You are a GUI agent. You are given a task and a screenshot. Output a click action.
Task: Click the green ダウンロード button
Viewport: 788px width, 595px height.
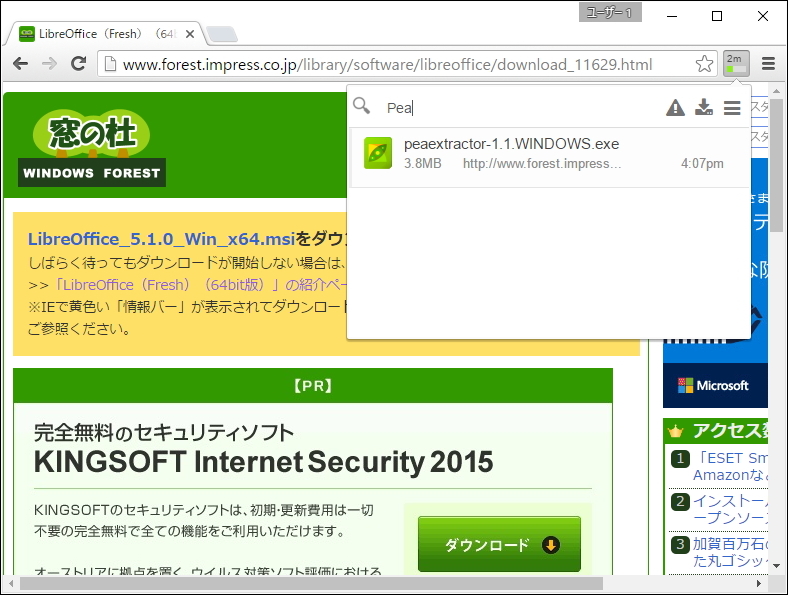(x=499, y=544)
